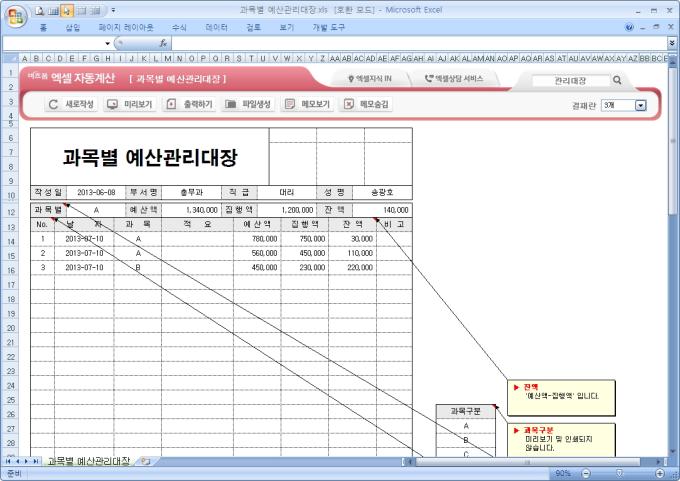Go to first sheet with navigation arrow
The width and height of the screenshot is (680, 481).
point(8,461)
